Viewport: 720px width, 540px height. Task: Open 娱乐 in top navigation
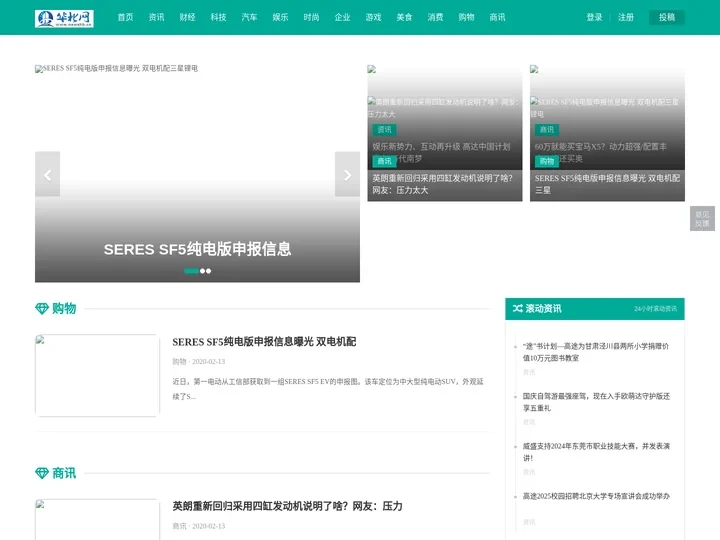(280, 17)
